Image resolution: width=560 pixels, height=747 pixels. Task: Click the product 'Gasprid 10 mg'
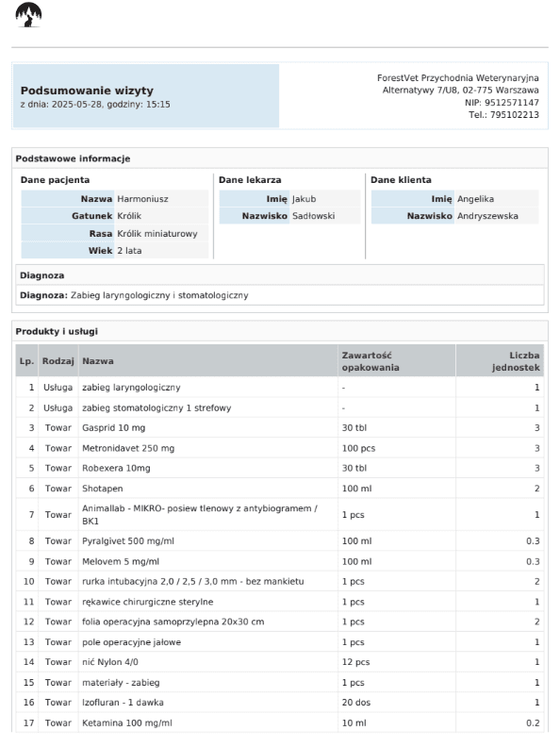coord(113,428)
